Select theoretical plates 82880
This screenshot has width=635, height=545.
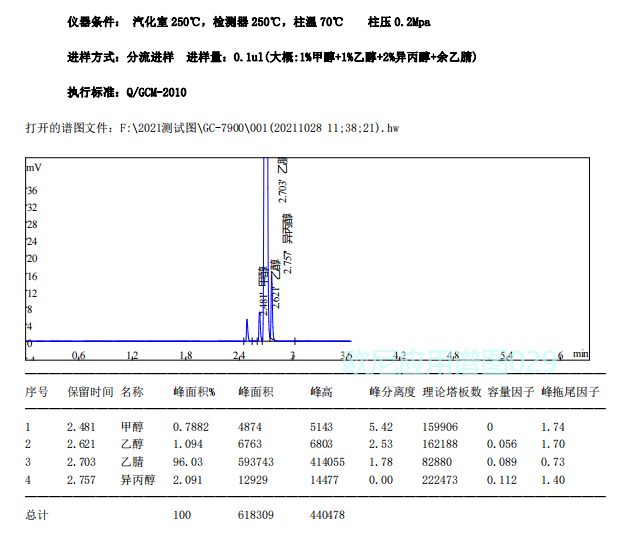point(437,462)
